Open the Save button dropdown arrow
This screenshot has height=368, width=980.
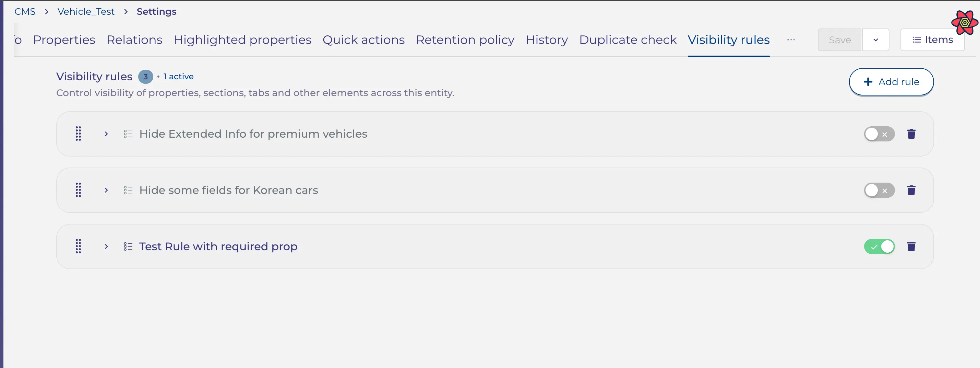tap(875, 39)
